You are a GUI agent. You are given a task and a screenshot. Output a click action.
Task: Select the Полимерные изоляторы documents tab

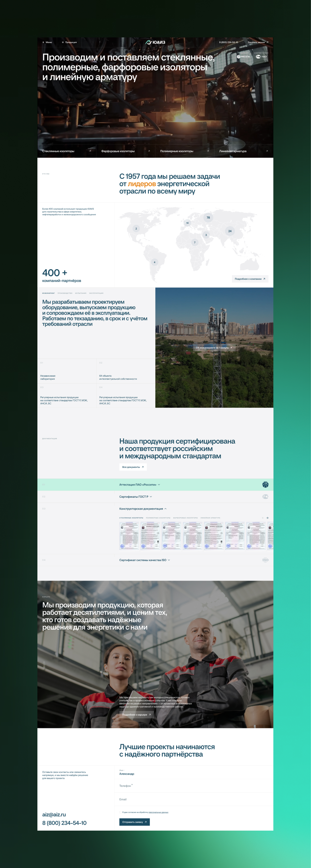click(x=158, y=518)
